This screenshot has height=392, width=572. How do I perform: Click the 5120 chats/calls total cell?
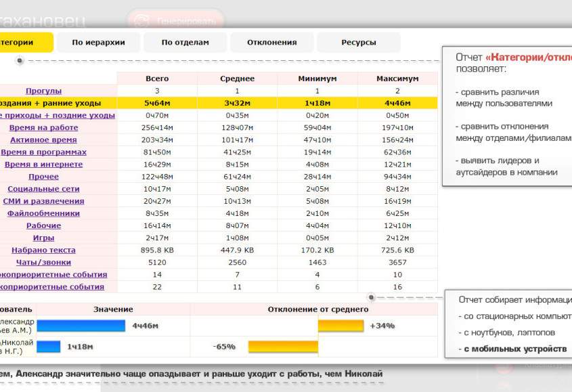(157, 262)
